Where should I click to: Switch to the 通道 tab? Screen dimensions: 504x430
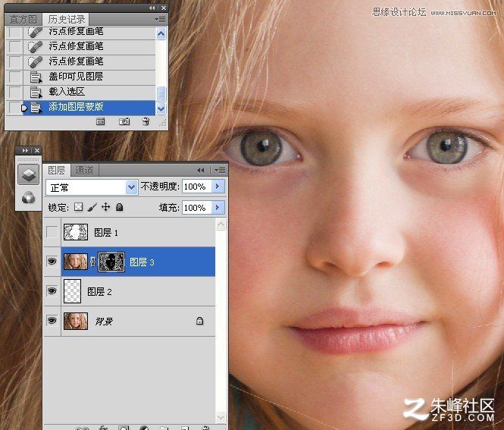click(x=84, y=170)
